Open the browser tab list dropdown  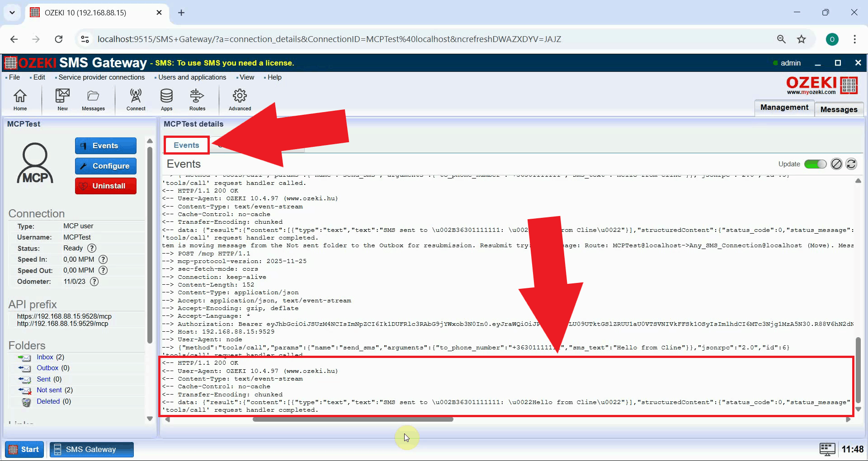(12, 13)
